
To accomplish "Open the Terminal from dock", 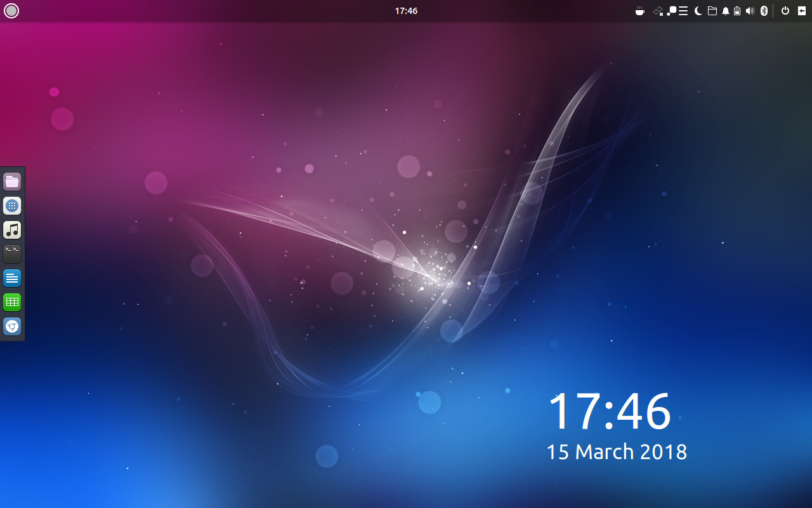I will click(x=12, y=254).
